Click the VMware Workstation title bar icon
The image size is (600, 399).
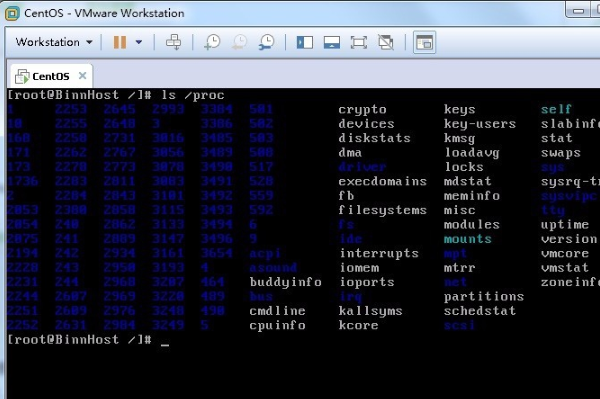(12, 13)
